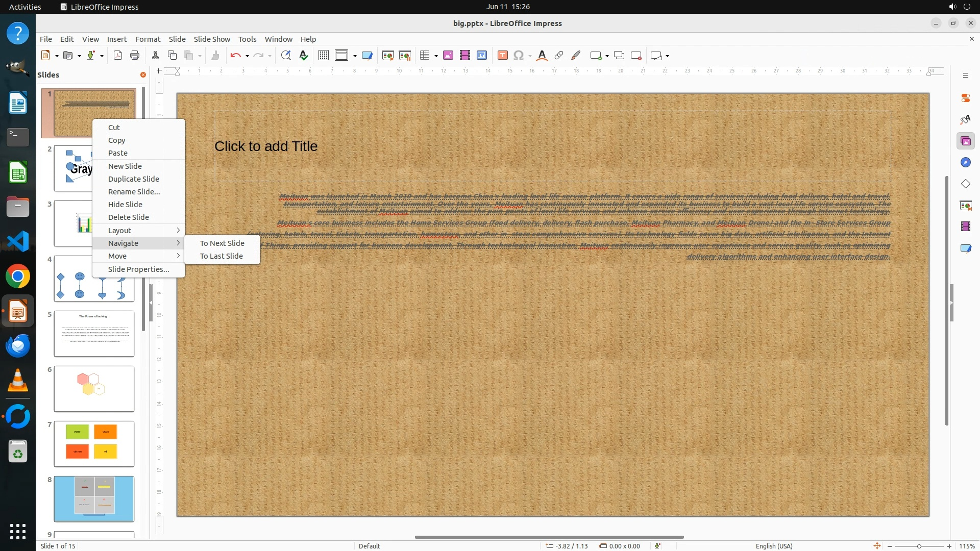Viewport: 980px width, 551px height.
Task: Open Spelling check toolbar icon
Action: coord(304,56)
